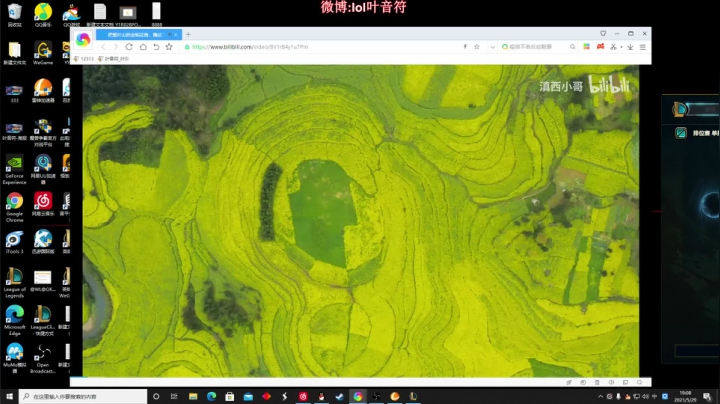Open the red gamepad extension
720x404 pixels.
coord(600,47)
